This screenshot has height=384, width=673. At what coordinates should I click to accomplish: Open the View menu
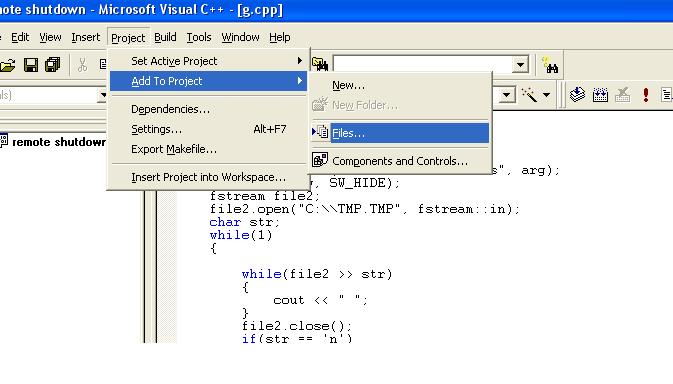(x=50, y=37)
